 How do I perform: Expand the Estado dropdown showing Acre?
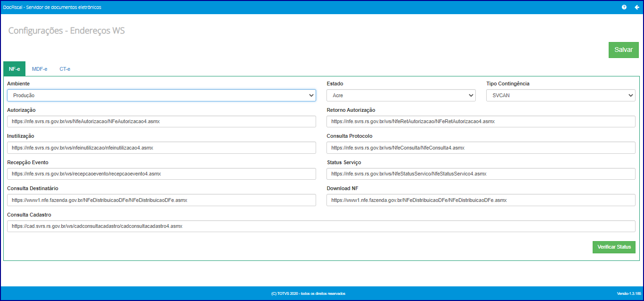401,95
